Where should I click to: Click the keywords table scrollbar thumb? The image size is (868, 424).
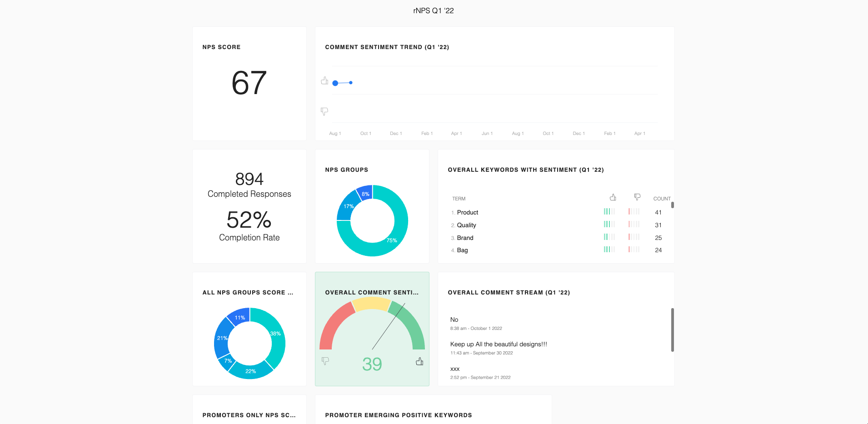coord(673,205)
